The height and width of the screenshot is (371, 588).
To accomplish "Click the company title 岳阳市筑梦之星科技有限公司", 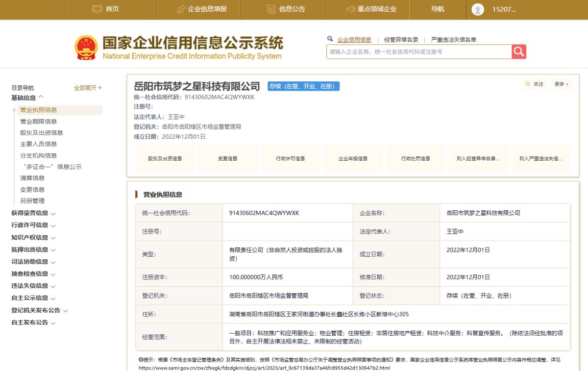I will click(197, 87).
